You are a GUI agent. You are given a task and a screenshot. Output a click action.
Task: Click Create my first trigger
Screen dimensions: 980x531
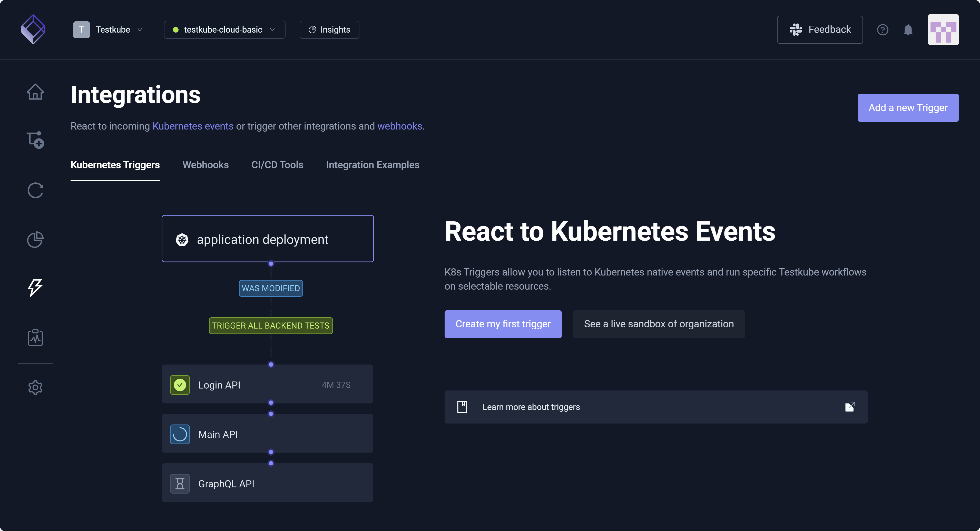coord(503,324)
